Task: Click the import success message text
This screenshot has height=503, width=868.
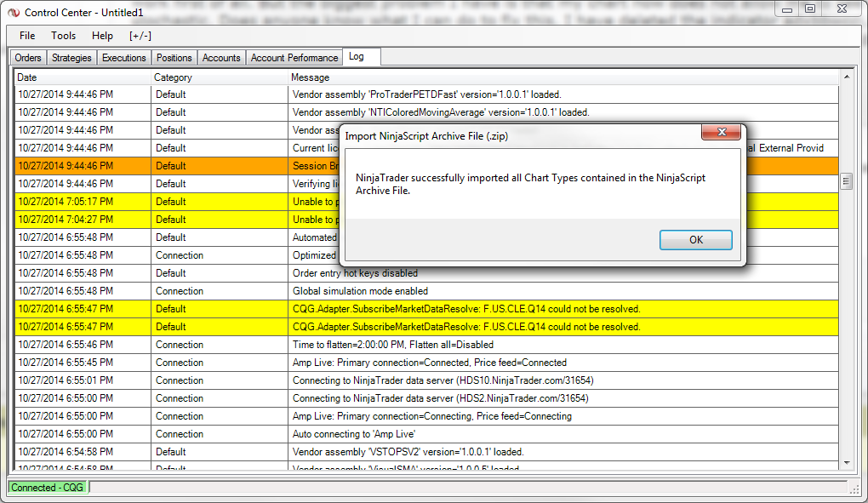Action: pos(530,185)
